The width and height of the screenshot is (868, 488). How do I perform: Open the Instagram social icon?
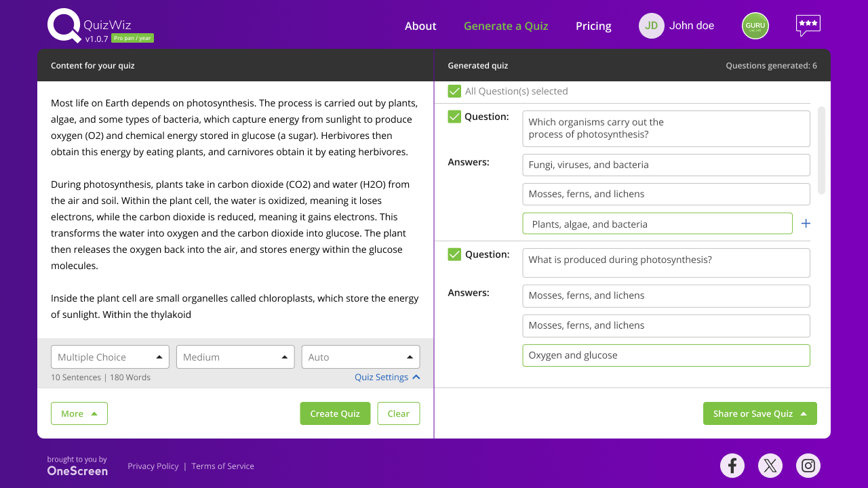[x=808, y=466]
